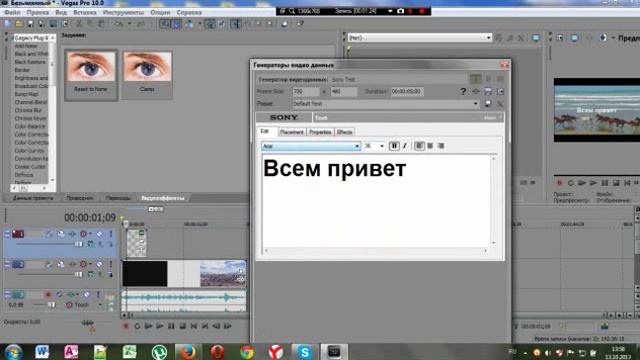Click the Open folder icon in main toolbar
This screenshot has height=360, width=640.
pyautogui.click(x=19, y=24)
